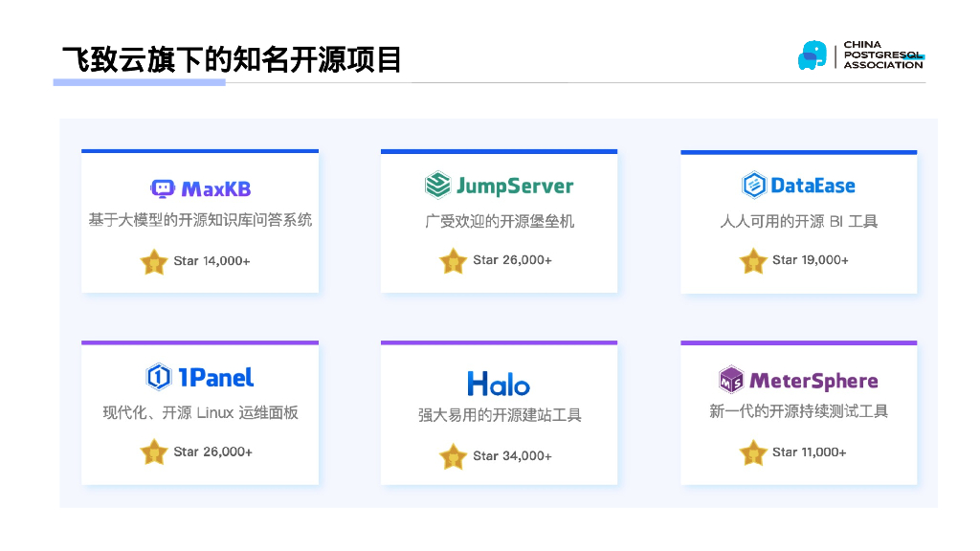The image size is (980, 551).
Task: Click the star icon on the DataEase card
Action: pyautogui.click(x=752, y=259)
